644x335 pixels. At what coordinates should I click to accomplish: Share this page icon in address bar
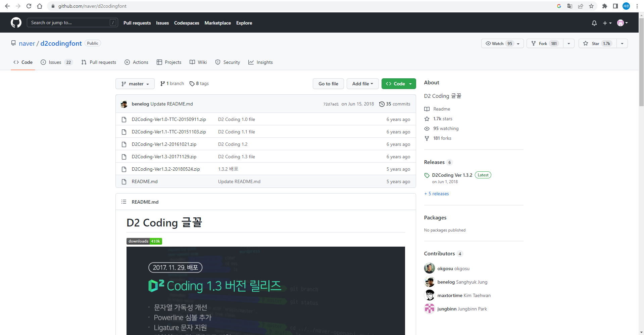[581, 6]
